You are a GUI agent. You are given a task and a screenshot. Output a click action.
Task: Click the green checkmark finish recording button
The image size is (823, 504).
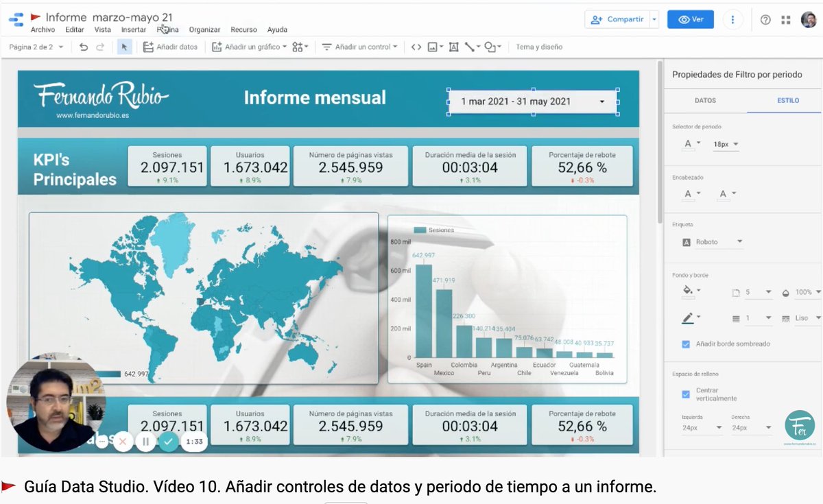[169, 442]
